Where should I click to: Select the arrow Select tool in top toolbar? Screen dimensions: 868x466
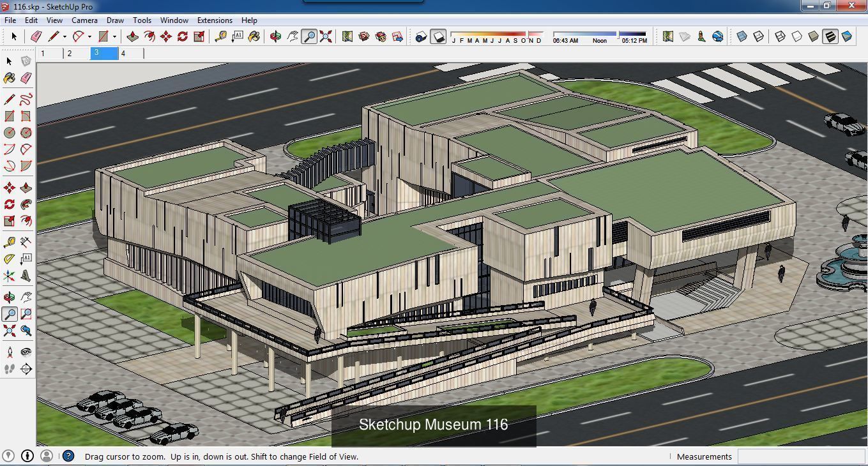(14, 36)
